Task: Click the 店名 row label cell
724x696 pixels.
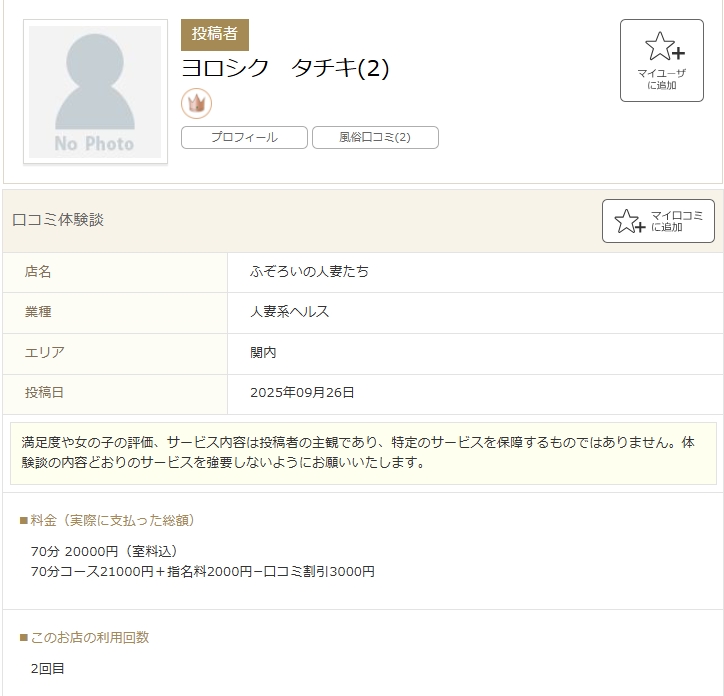Action: pyautogui.click(x=38, y=272)
